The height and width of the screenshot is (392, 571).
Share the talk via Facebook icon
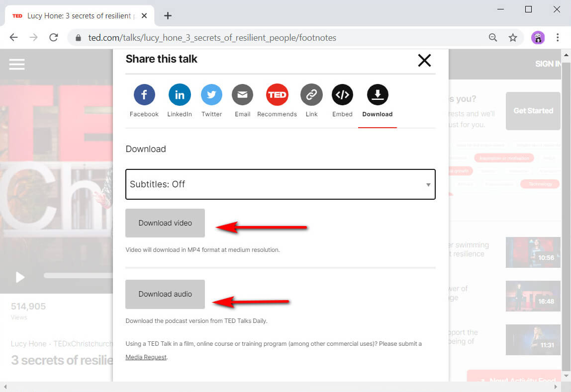144,94
